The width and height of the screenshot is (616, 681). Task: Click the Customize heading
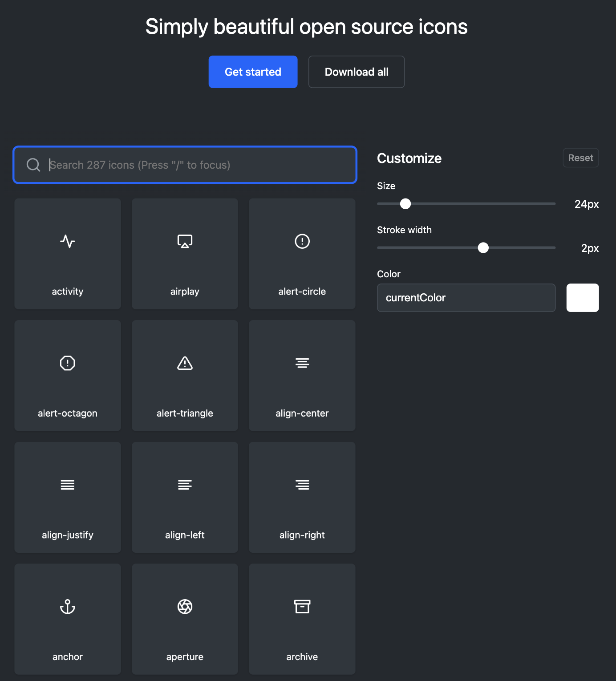click(409, 158)
